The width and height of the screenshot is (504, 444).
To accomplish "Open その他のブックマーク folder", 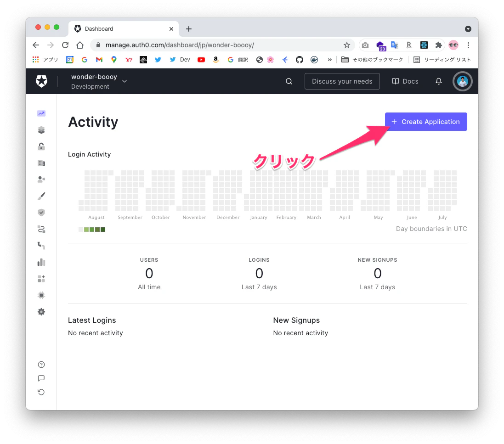I will (372, 60).
